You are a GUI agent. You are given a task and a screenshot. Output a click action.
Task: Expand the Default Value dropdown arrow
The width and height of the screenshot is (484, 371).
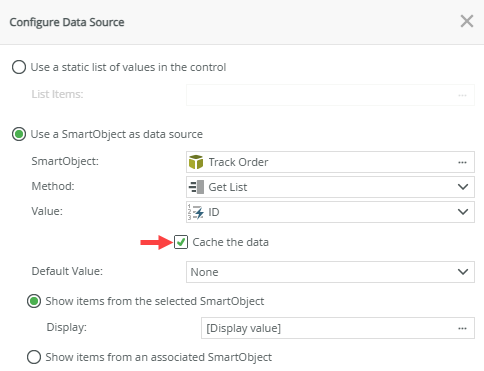463,272
